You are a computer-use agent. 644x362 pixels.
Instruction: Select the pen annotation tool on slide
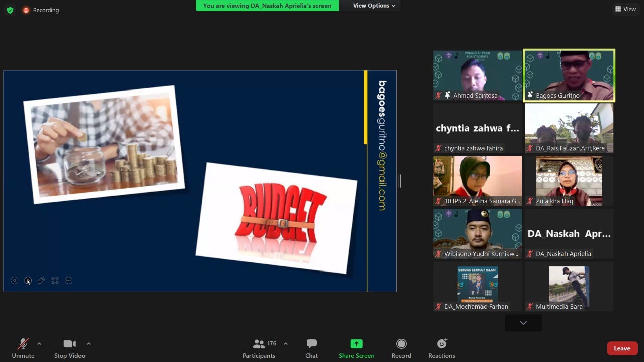coord(41,281)
